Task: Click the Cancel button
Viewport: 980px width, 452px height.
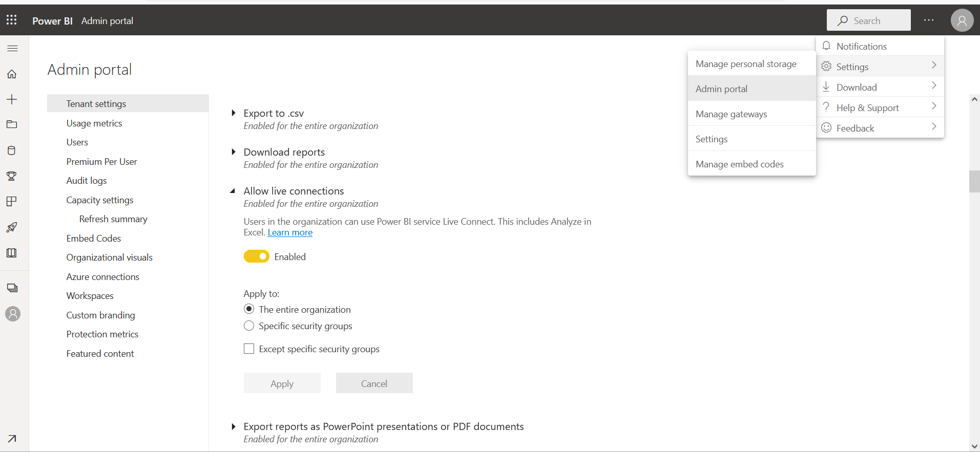Action: point(374,383)
